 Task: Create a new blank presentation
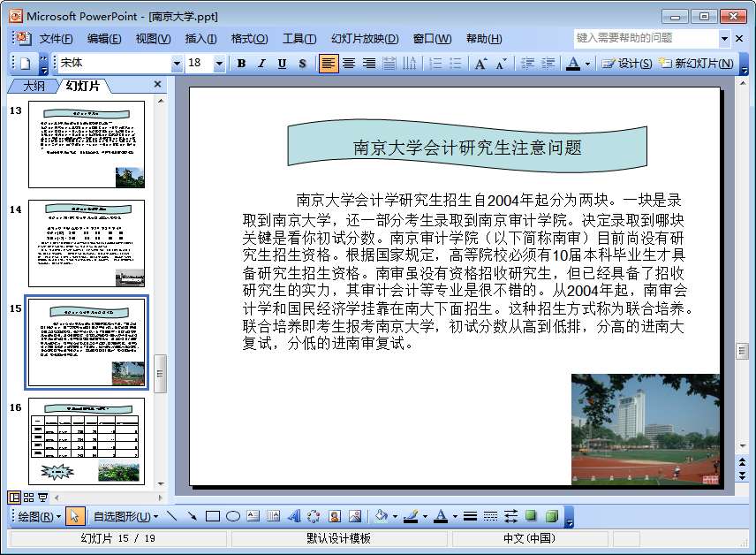click(26, 64)
